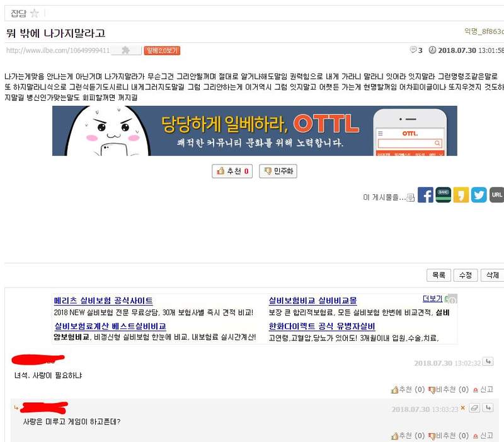Open the 일베2.0보기 orange button
The image size is (504, 442).
pyautogui.click(x=162, y=50)
